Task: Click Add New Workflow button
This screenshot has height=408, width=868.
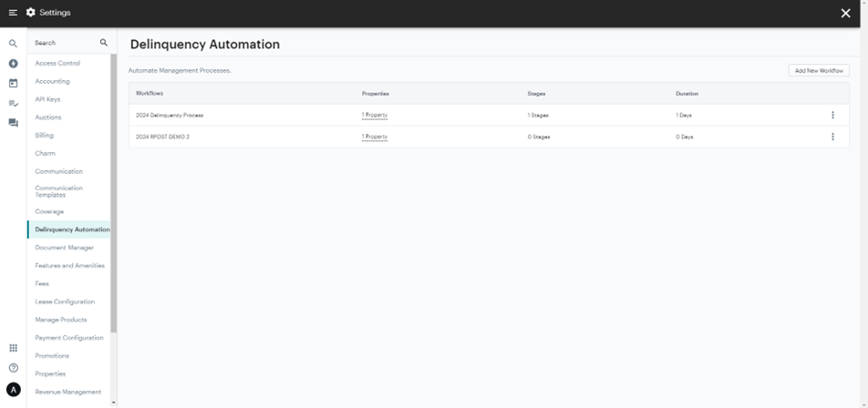Action: pos(818,70)
